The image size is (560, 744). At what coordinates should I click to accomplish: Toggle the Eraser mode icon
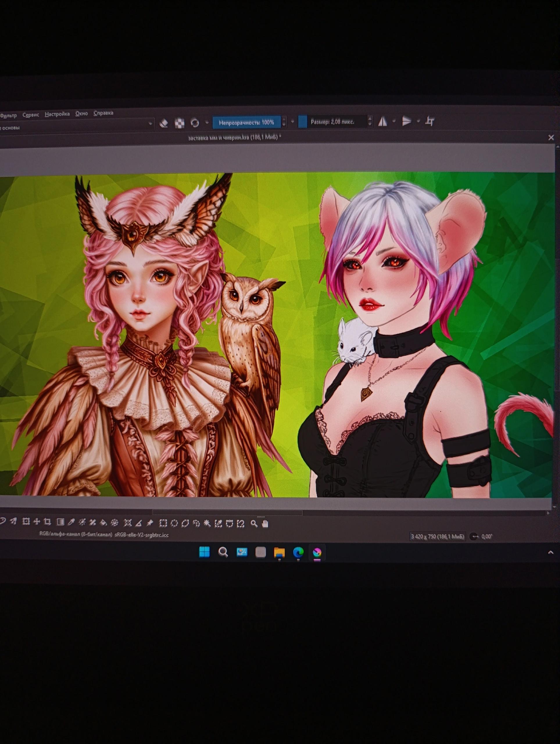click(x=163, y=124)
